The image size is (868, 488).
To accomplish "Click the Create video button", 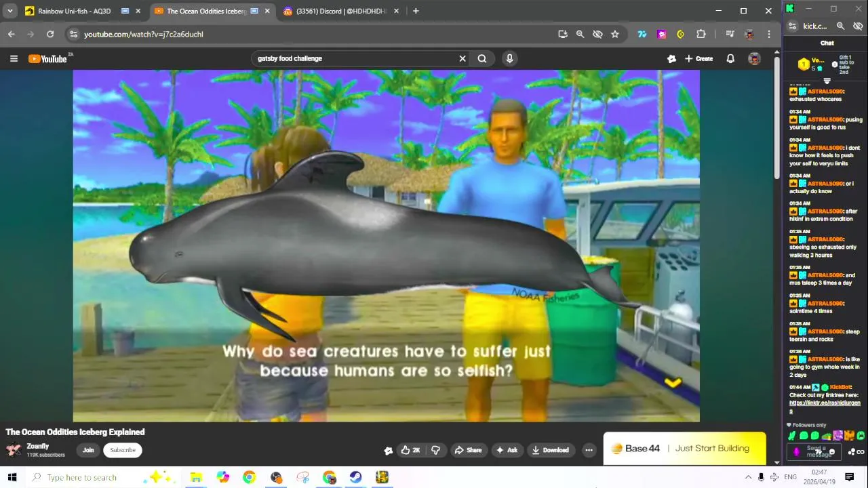I will 698,59.
